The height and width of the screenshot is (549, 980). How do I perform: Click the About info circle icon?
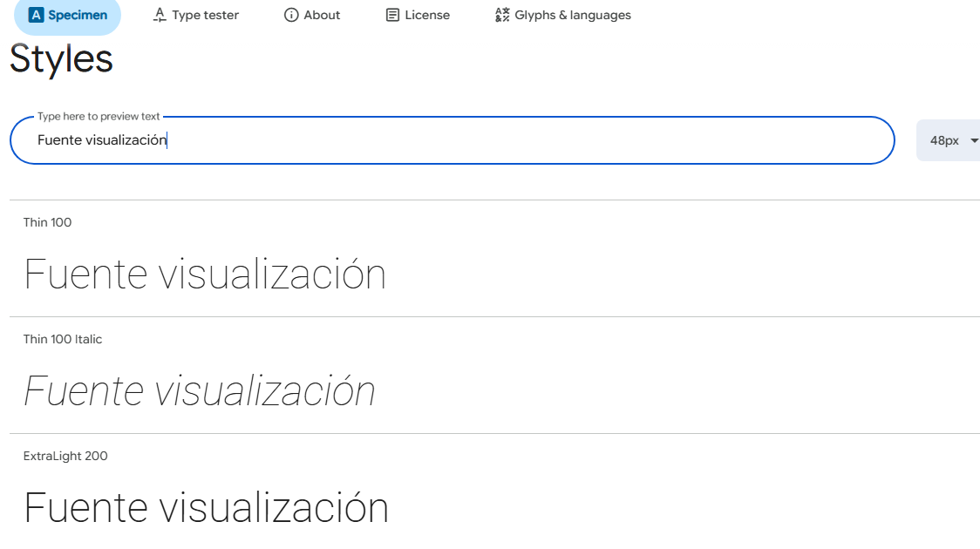click(291, 15)
